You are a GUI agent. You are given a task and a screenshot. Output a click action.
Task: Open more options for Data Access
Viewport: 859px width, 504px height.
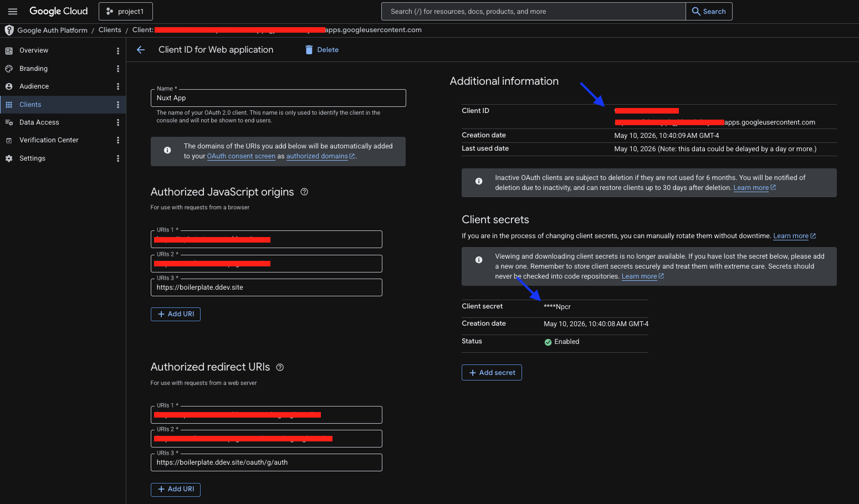point(118,122)
